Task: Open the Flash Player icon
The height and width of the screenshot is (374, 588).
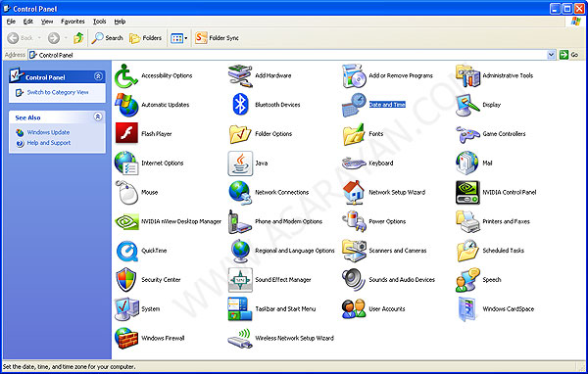Action: tap(126, 134)
